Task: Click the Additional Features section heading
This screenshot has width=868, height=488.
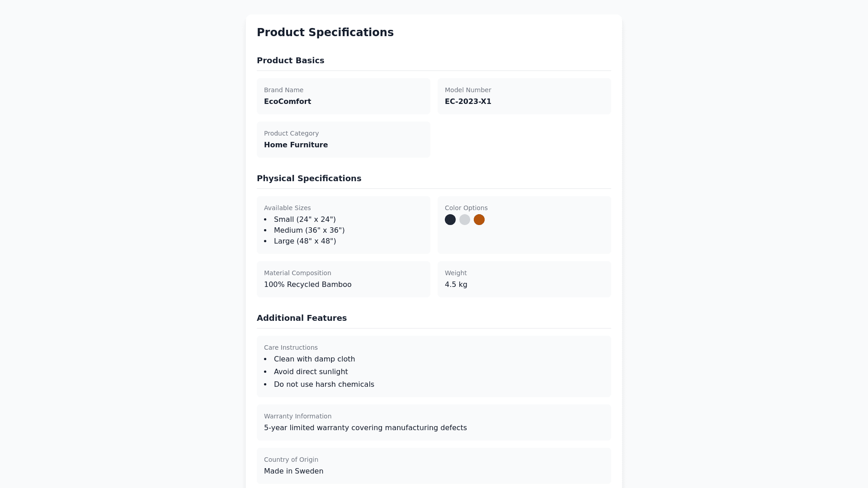Action: pyautogui.click(x=302, y=318)
